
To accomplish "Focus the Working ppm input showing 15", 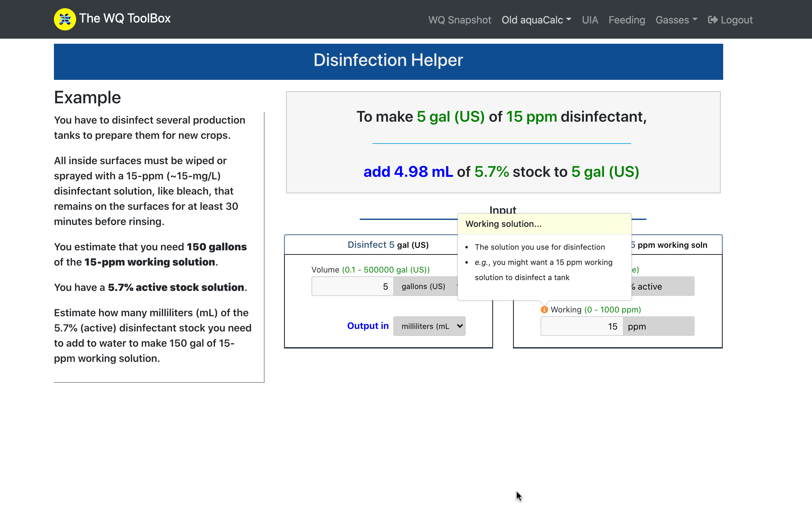I will (581, 326).
